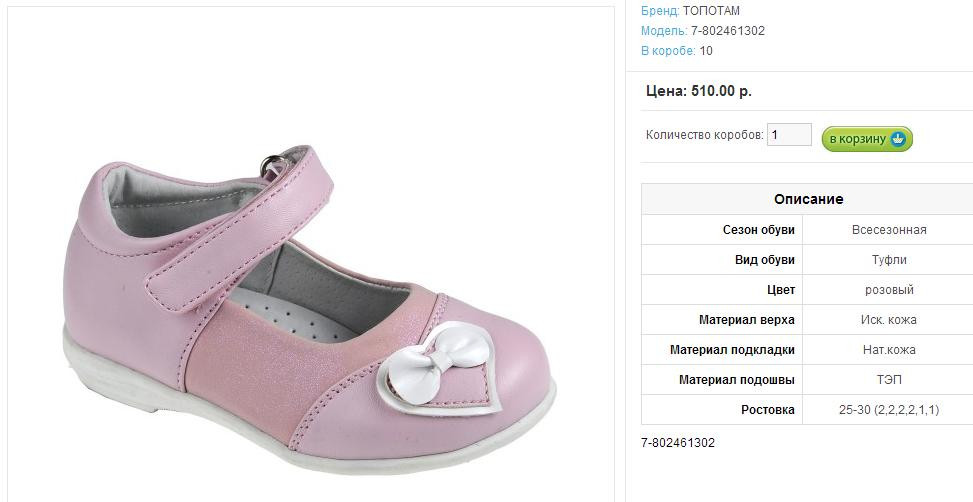This screenshot has height=502, width=973.
Task: Click the «Бренд» label link
Action: coord(659,11)
